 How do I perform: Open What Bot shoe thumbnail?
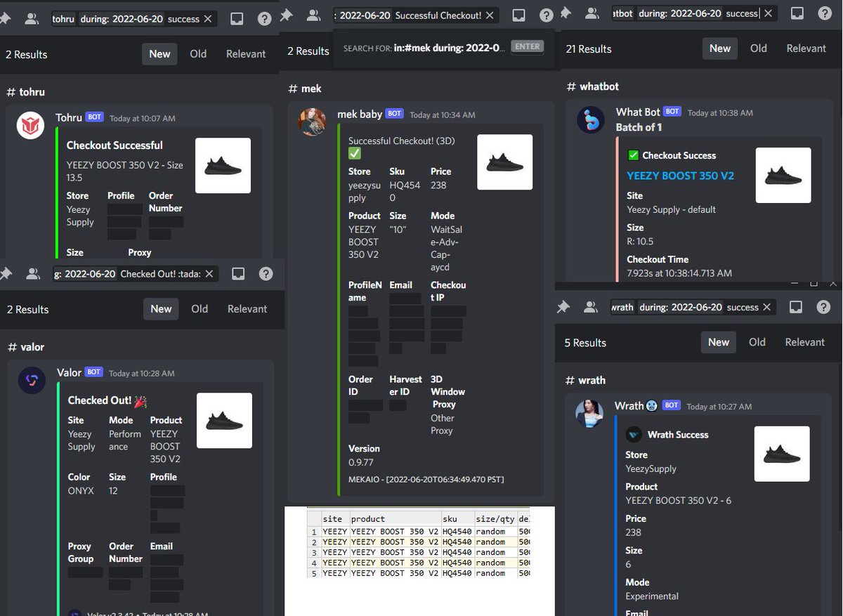[x=783, y=175]
